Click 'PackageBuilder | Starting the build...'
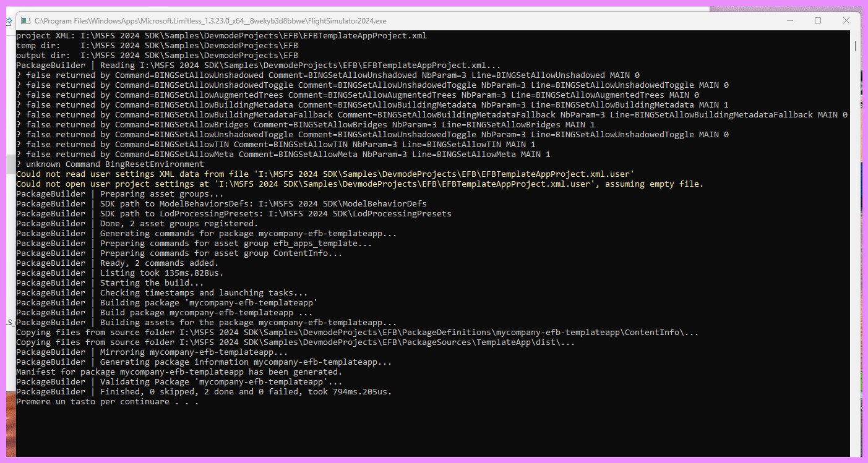This screenshot has height=463, width=868. [110, 283]
